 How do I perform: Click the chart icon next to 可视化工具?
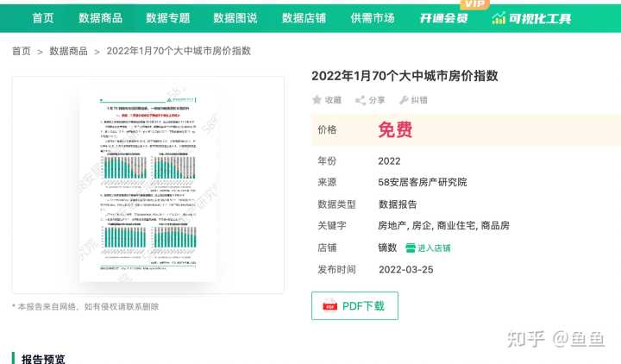pyautogui.click(x=499, y=17)
